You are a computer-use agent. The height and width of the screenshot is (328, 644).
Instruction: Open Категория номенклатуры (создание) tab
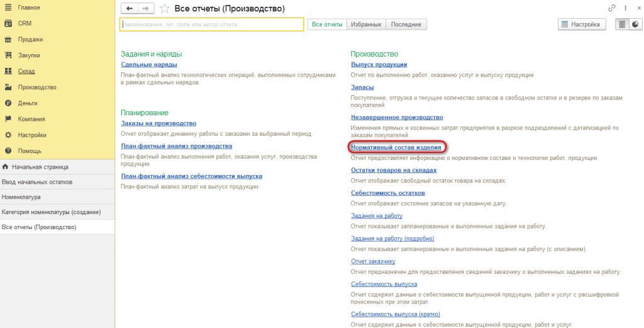pyautogui.click(x=57, y=212)
